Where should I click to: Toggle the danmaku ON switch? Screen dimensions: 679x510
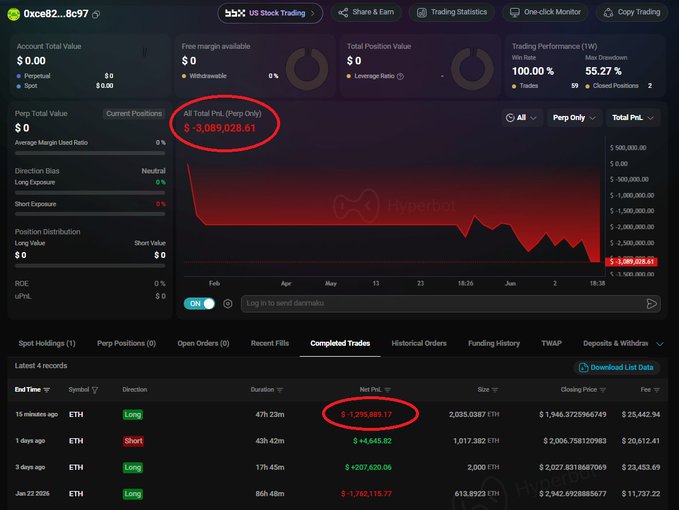pyautogui.click(x=199, y=303)
